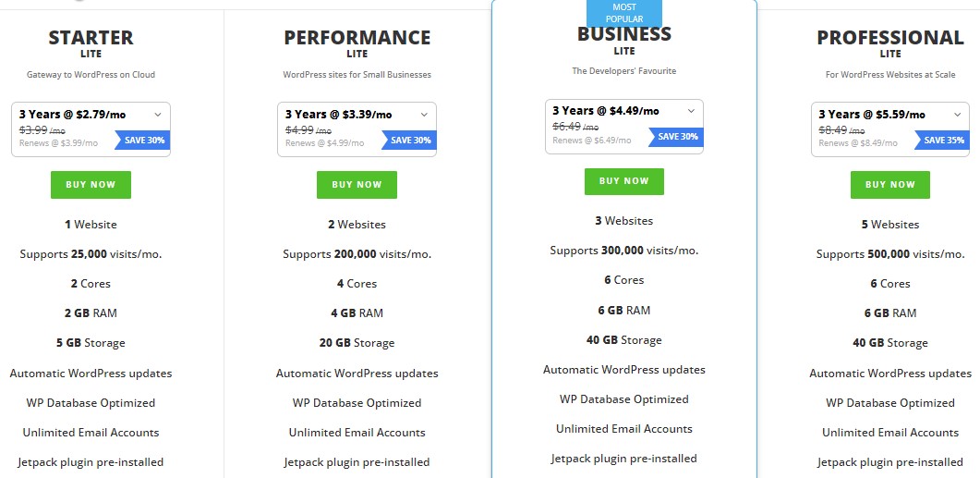Hit Buy Now on the Professional Lite plan
The image size is (980, 478).
tap(889, 184)
